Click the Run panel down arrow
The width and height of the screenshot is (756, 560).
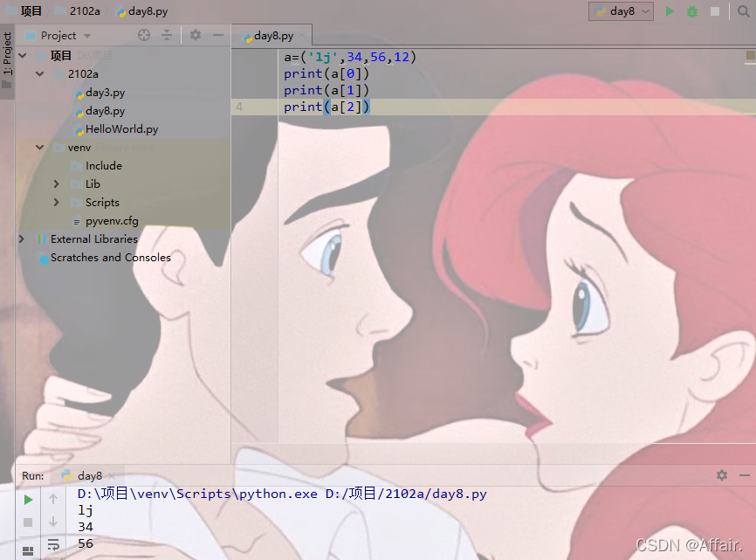pos(53,522)
